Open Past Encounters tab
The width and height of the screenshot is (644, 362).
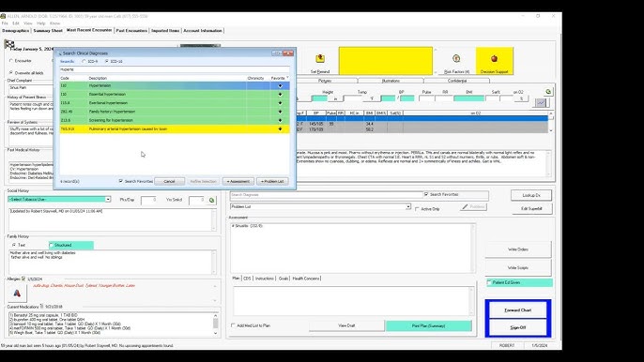131,30
